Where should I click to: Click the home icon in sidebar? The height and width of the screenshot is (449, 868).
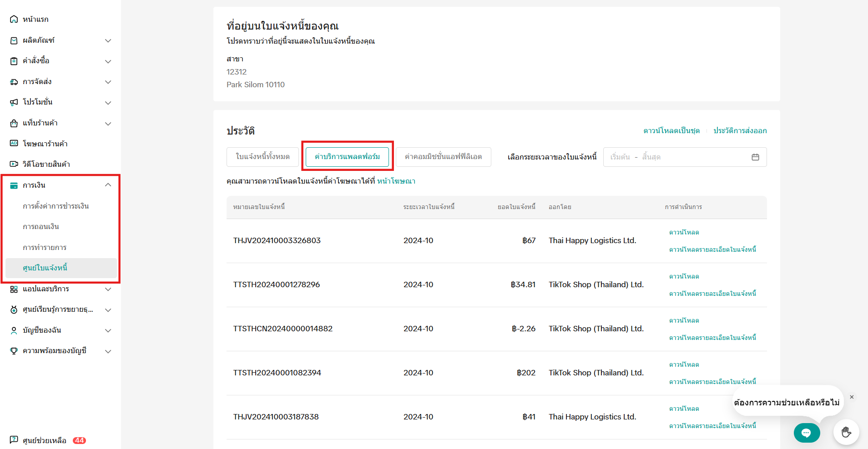tap(14, 19)
